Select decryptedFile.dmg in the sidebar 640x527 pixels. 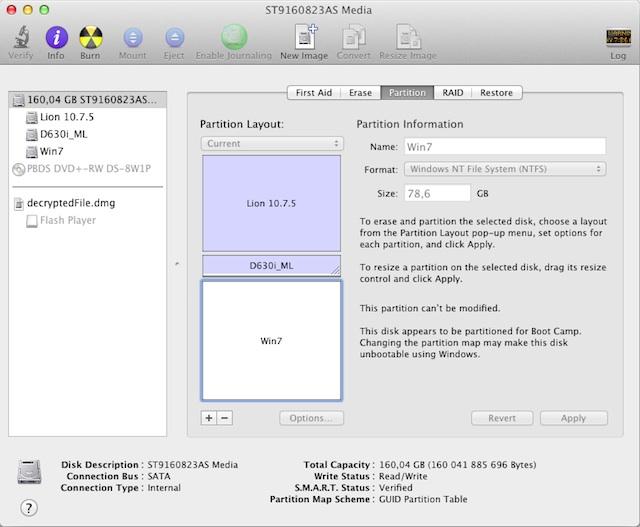tap(87, 203)
